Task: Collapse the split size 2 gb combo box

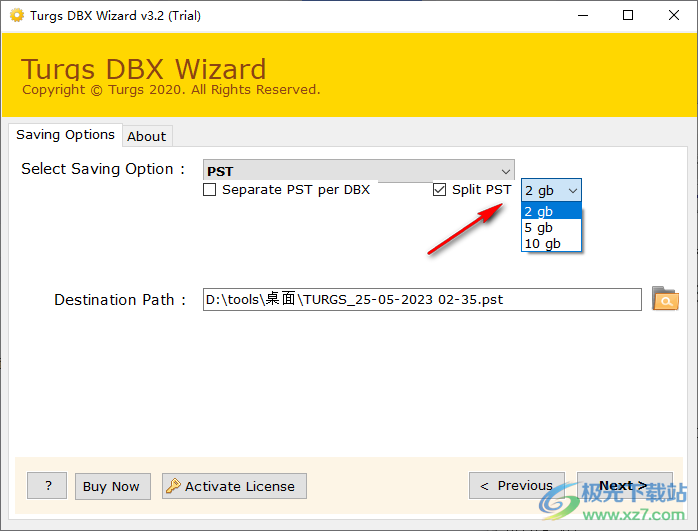Action: pyautogui.click(x=551, y=191)
